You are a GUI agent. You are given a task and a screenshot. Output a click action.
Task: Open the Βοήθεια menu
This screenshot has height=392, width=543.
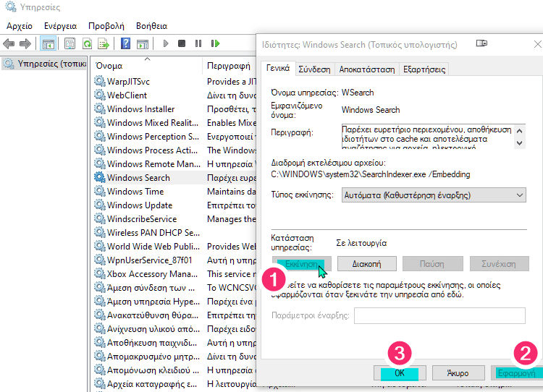(152, 26)
